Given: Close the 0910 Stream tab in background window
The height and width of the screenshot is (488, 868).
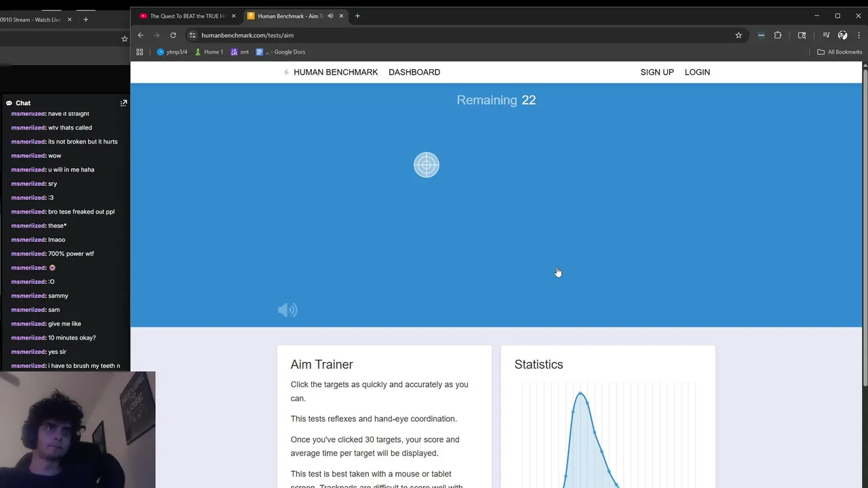Looking at the screenshot, I should (69, 20).
